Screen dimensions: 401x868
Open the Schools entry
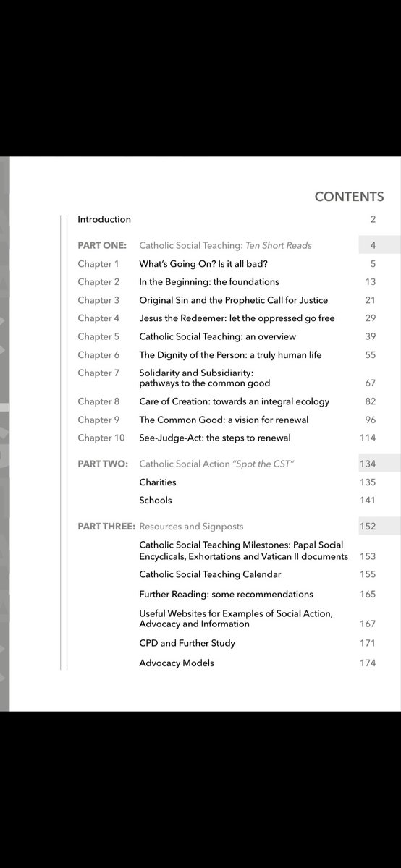coord(156,500)
